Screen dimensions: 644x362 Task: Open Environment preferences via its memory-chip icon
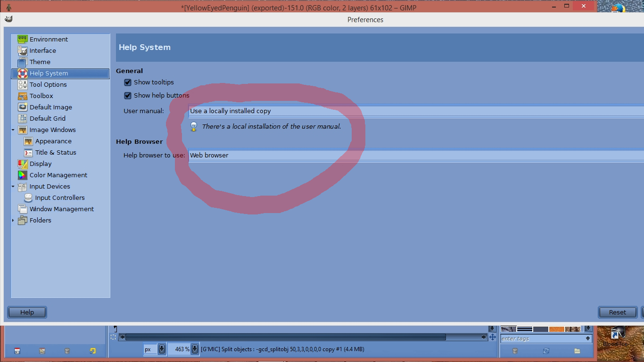23,39
